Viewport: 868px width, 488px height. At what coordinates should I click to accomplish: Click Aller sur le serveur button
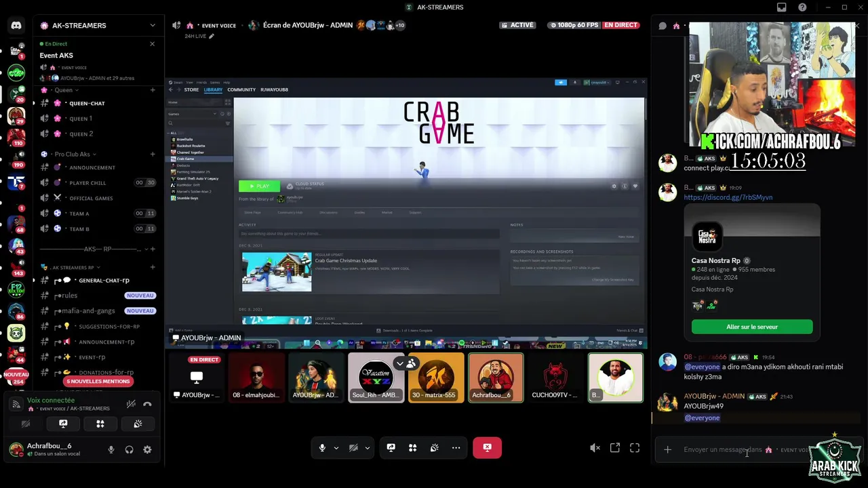pyautogui.click(x=752, y=327)
